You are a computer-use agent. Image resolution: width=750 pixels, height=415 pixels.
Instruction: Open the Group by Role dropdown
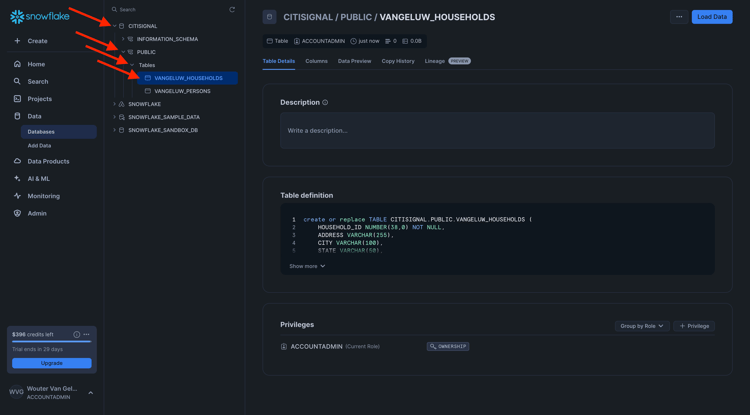(642, 326)
